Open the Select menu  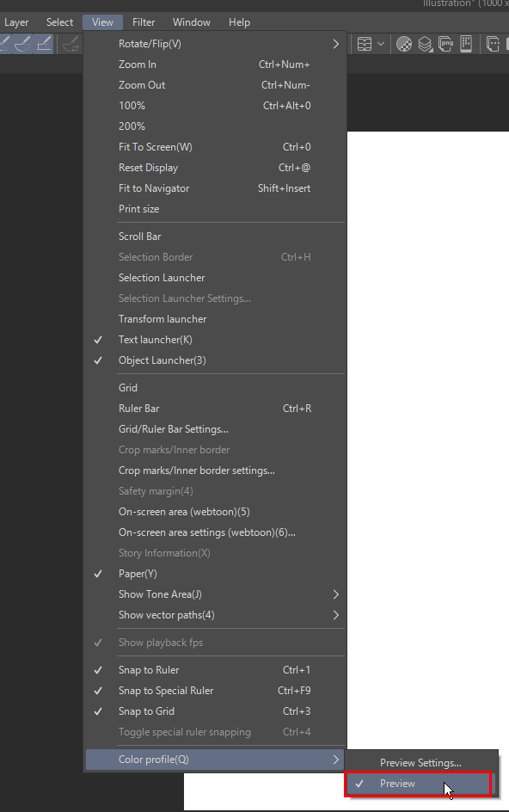click(59, 22)
